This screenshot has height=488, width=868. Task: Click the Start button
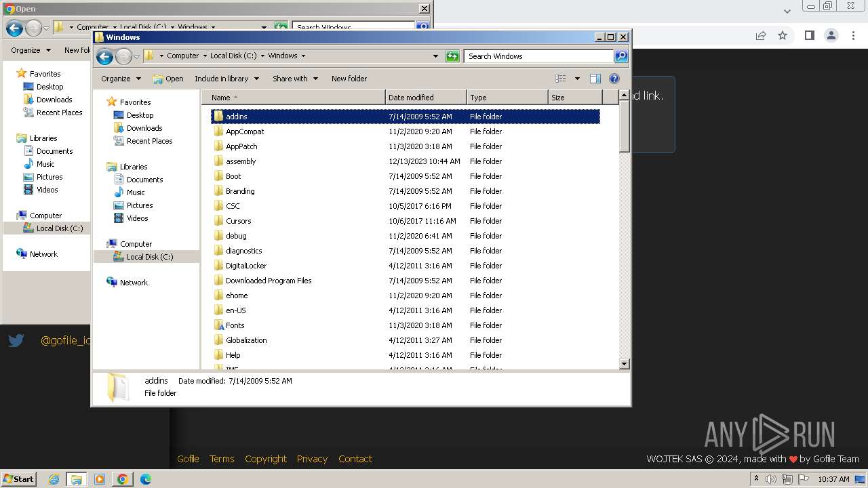pyautogui.click(x=19, y=479)
